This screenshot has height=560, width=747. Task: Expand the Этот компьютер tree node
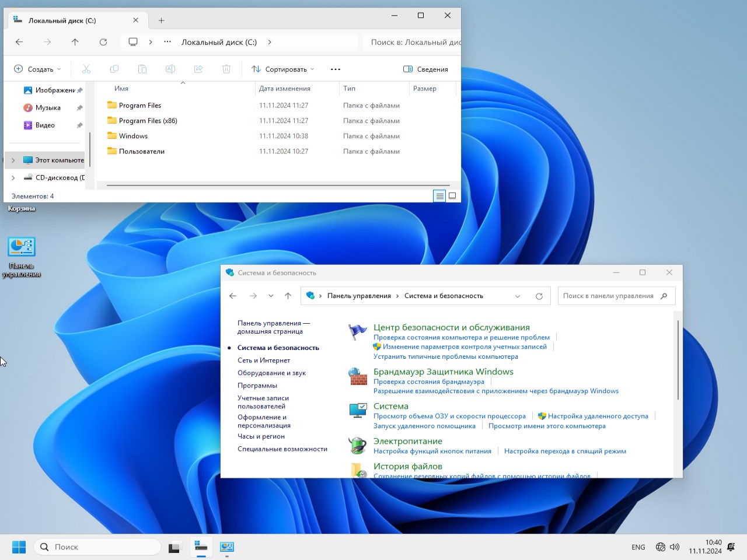tap(13, 160)
